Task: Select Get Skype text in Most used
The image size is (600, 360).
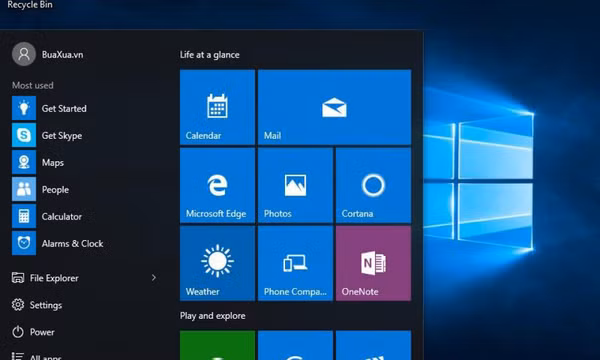Action: pyautogui.click(x=62, y=136)
